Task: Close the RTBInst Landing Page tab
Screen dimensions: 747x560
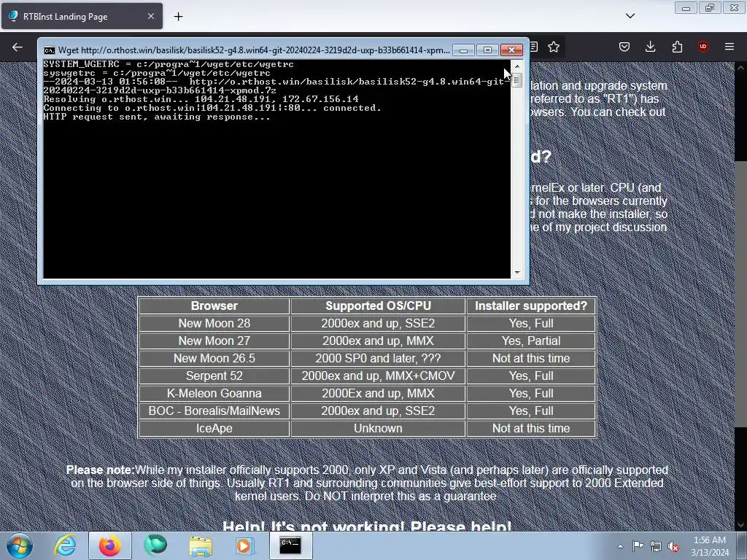Action: pos(150,16)
